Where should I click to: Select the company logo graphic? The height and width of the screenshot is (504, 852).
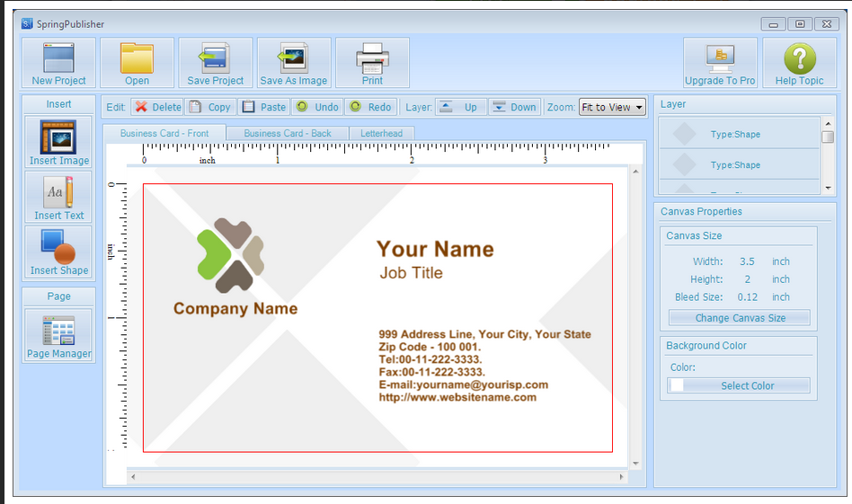(231, 255)
